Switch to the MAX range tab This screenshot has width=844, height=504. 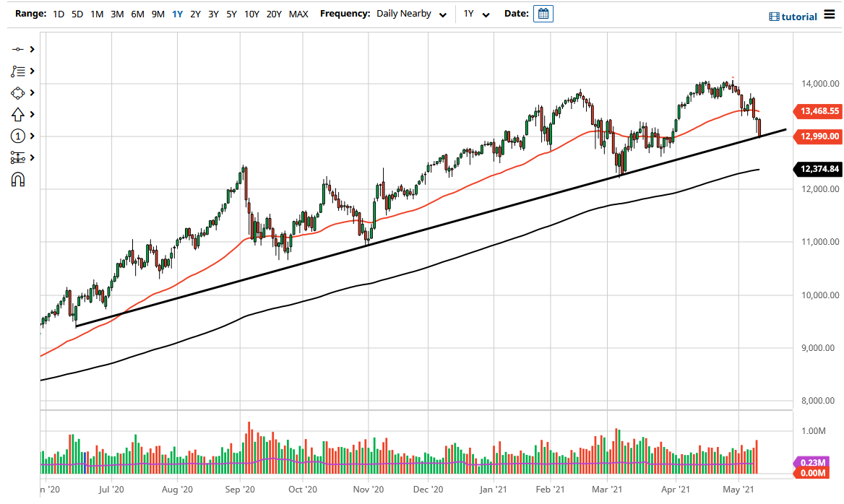tap(298, 14)
